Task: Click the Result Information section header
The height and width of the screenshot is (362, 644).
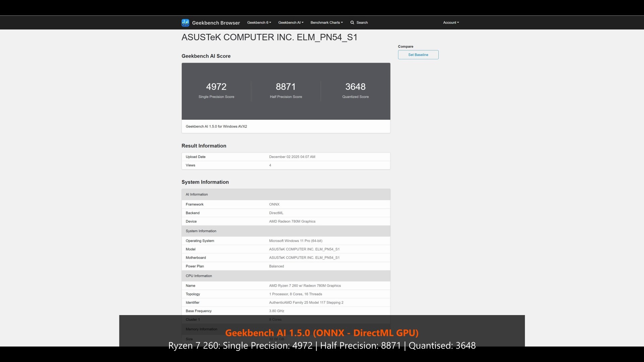Action: (204, 146)
